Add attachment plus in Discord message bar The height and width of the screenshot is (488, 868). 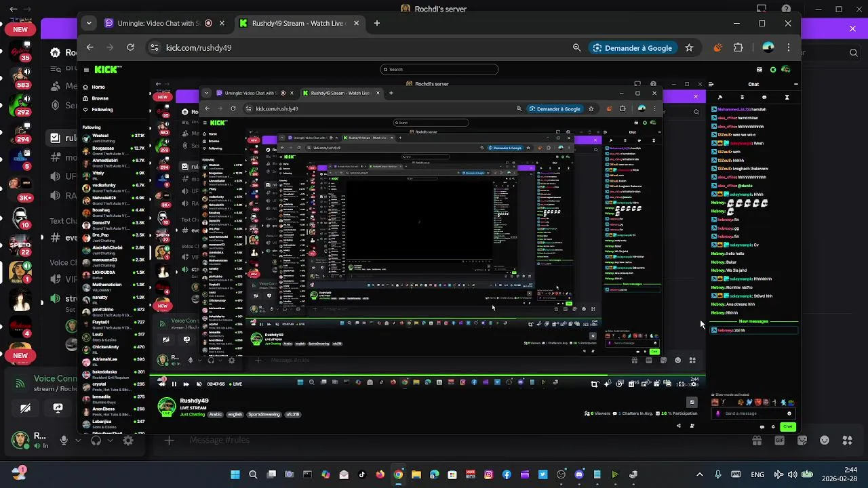pos(170,441)
